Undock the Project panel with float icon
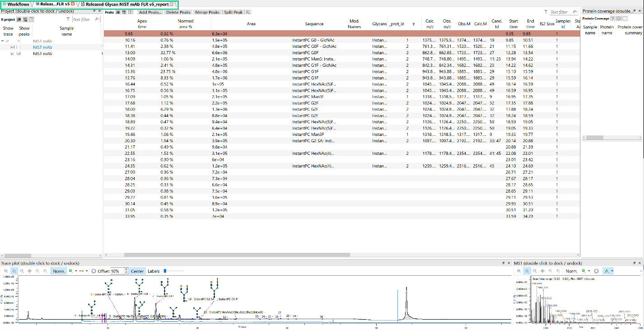 click(94, 11)
